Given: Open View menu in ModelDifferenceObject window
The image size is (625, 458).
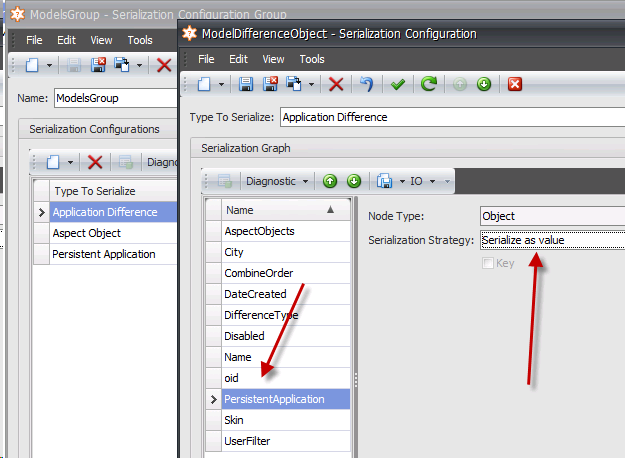Looking at the screenshot, I should click(273, 59).
